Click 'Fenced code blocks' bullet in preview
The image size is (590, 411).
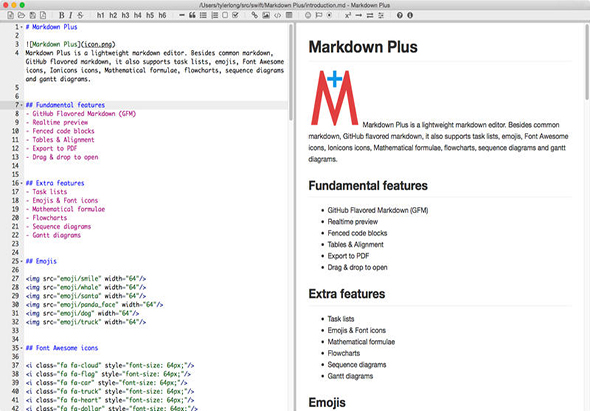[x=357, y=233]
